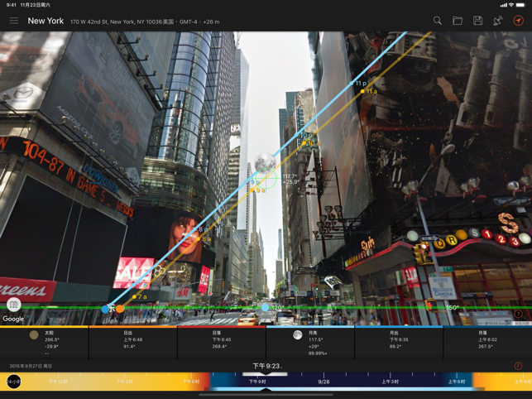Open the orange help question mark icon
The image size is (532, 399).
pyautogui.click(x=518, y=314)
